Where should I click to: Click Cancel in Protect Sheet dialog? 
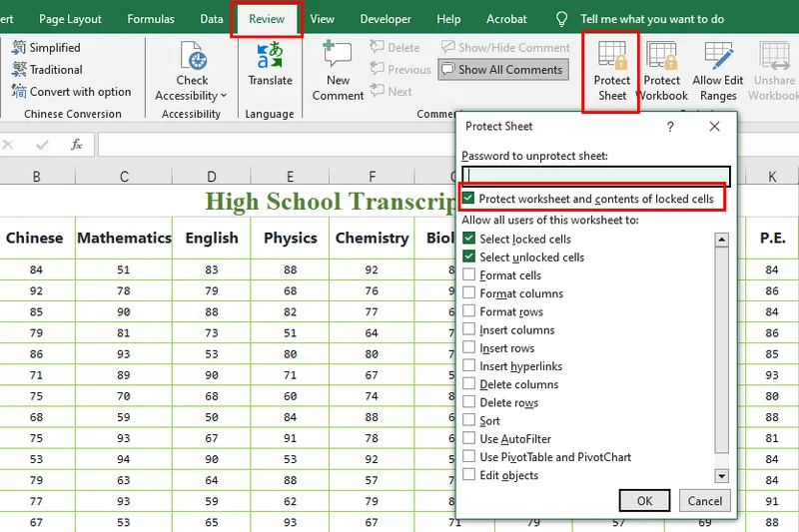tap(705, 500)
